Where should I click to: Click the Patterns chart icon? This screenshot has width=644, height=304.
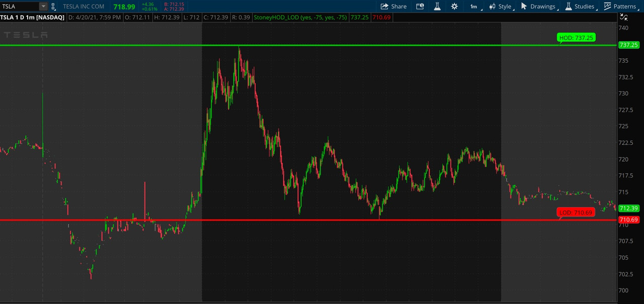(607, 7)
